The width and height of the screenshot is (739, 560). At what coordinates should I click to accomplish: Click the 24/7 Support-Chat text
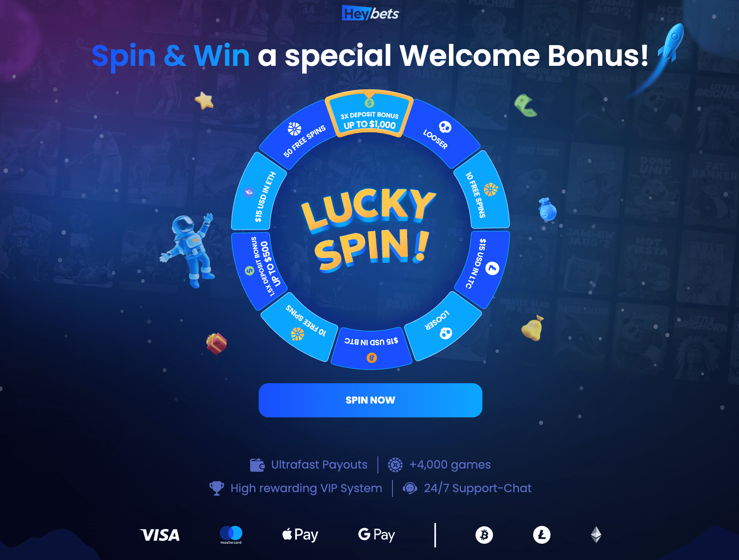pyautogui.click(x=477, y=488)
